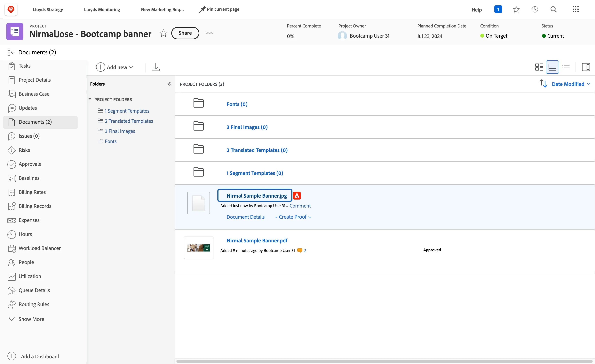
Task: Switch to standard card list view
Action: (552, 67)
